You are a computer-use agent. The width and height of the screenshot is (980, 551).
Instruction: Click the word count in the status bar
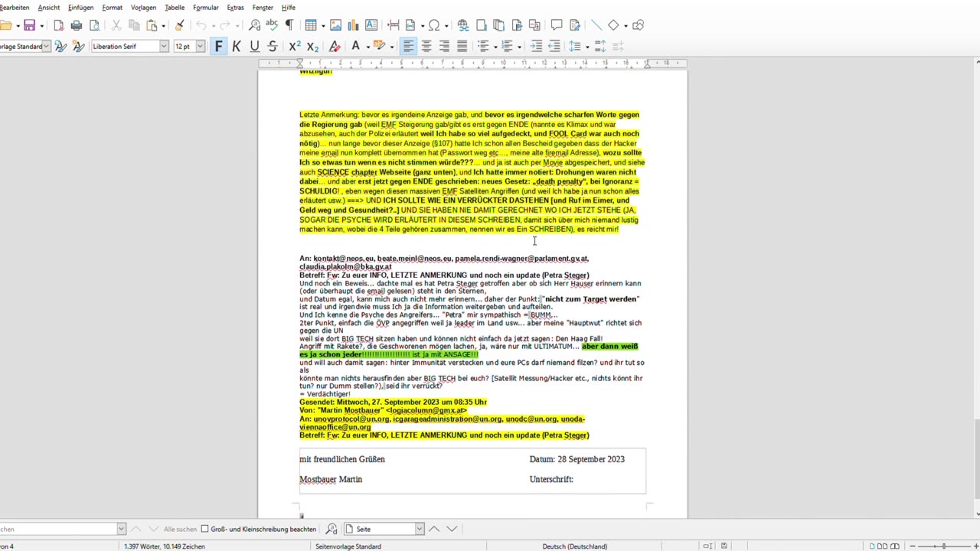point(165,546)
